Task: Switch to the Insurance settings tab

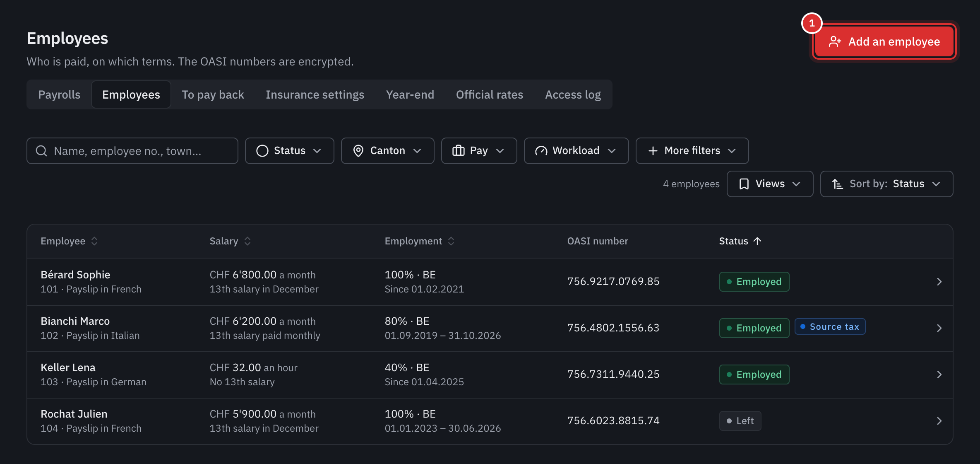Action: [315, 94]
